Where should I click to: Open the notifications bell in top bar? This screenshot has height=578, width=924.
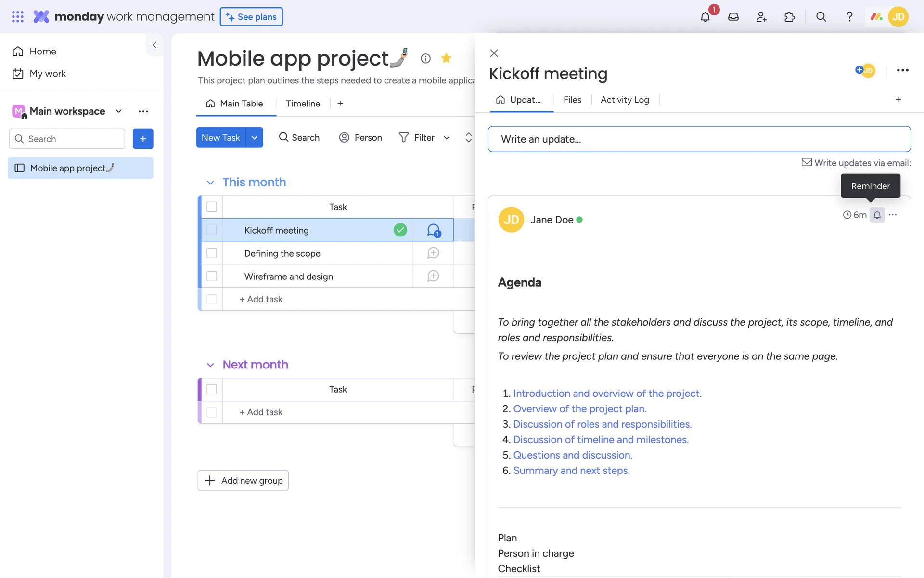point(705,17)
